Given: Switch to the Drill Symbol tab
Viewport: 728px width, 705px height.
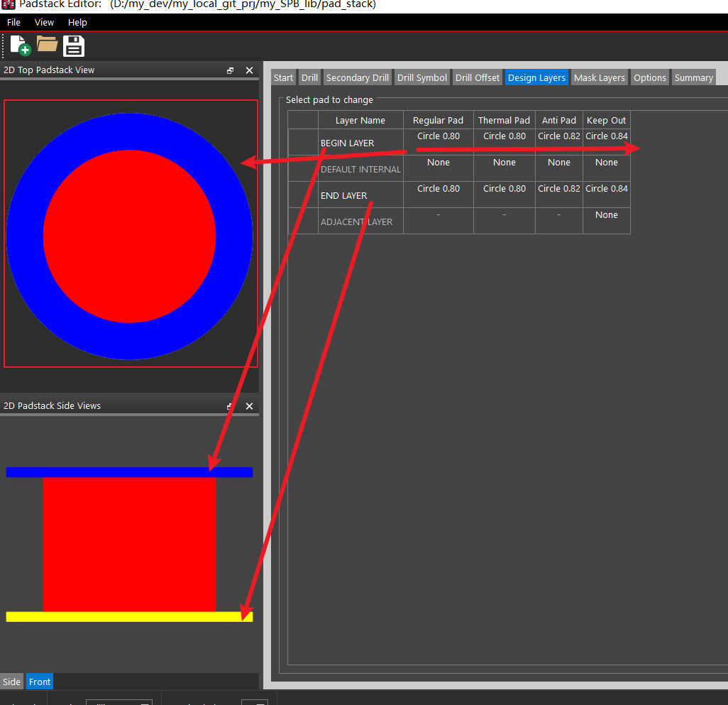Looking at the screenshot, I should point(422,77).
